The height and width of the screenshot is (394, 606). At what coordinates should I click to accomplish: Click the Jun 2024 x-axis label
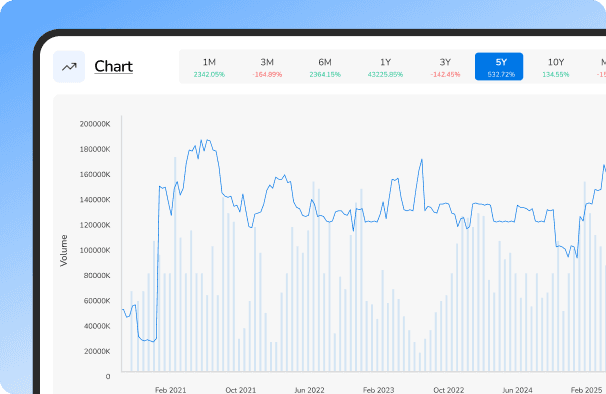coord(517,390)
